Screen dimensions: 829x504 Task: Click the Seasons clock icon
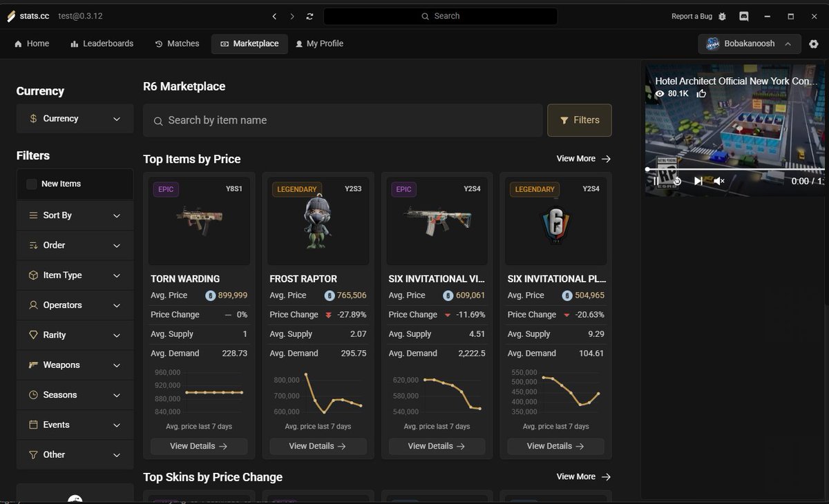33,395
